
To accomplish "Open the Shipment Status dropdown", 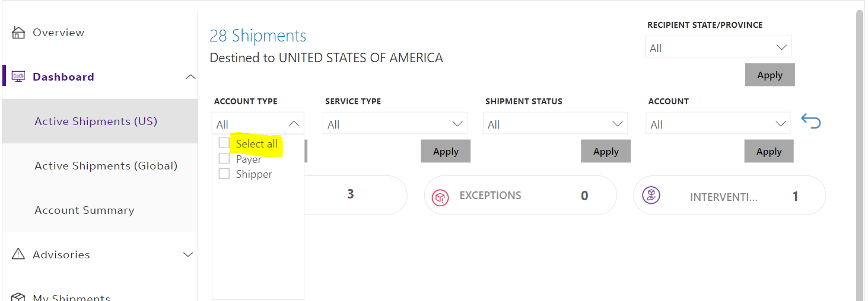I will tap(555, 124).
